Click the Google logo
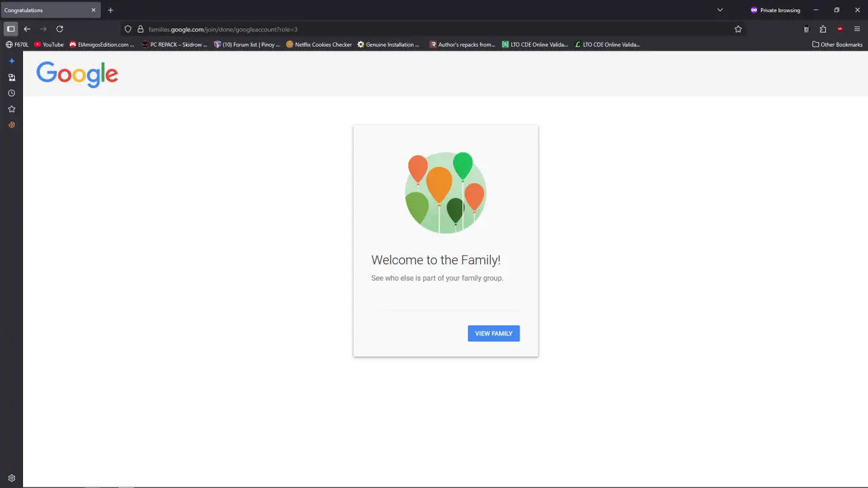The width and height of the screenshot is (868, 488). point(77,74)
